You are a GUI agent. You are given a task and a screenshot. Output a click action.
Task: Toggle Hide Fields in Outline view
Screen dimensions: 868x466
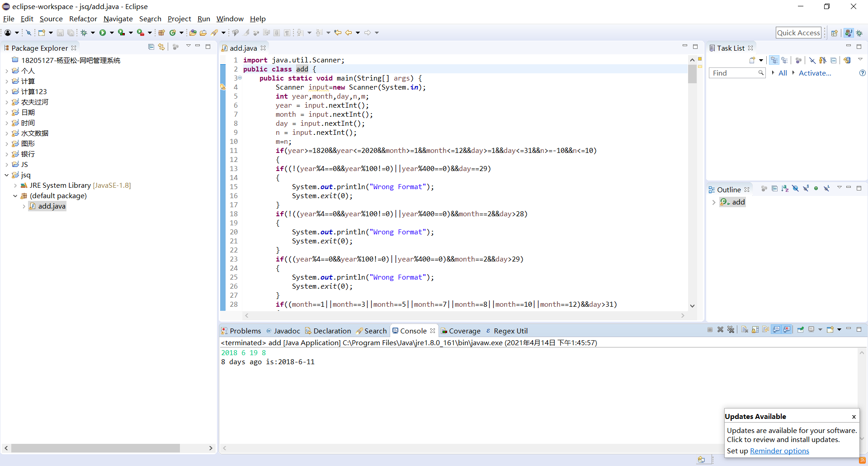click(795, 189)
